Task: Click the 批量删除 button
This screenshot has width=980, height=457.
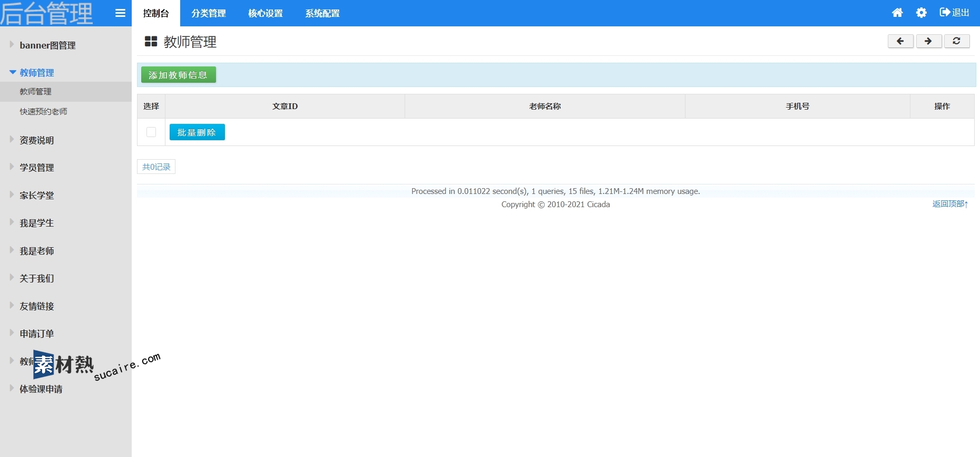Action: coord(197,132)
